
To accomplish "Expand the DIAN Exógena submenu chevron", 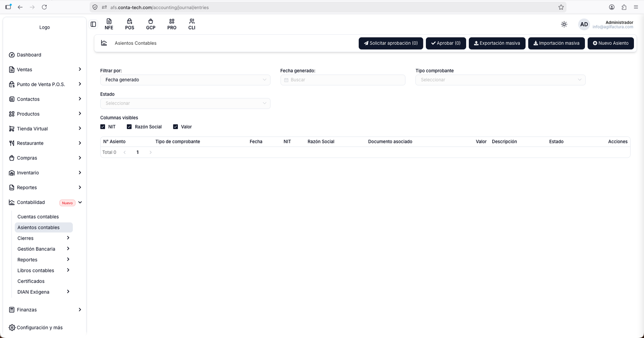I will (68, 291).
